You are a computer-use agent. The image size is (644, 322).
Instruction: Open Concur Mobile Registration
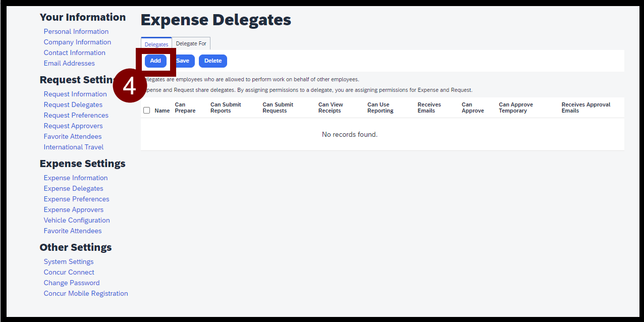pyautogui.click(x=86, y=293)
